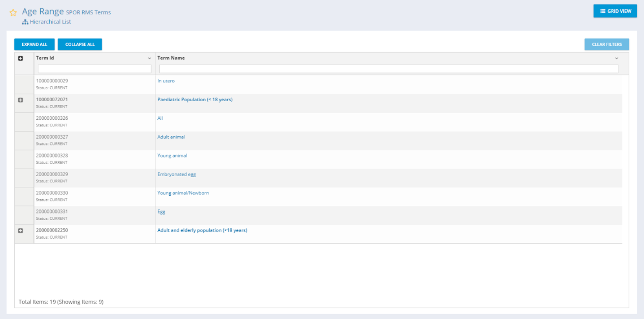Open the Term Name column dropdown

click(616, 58)
